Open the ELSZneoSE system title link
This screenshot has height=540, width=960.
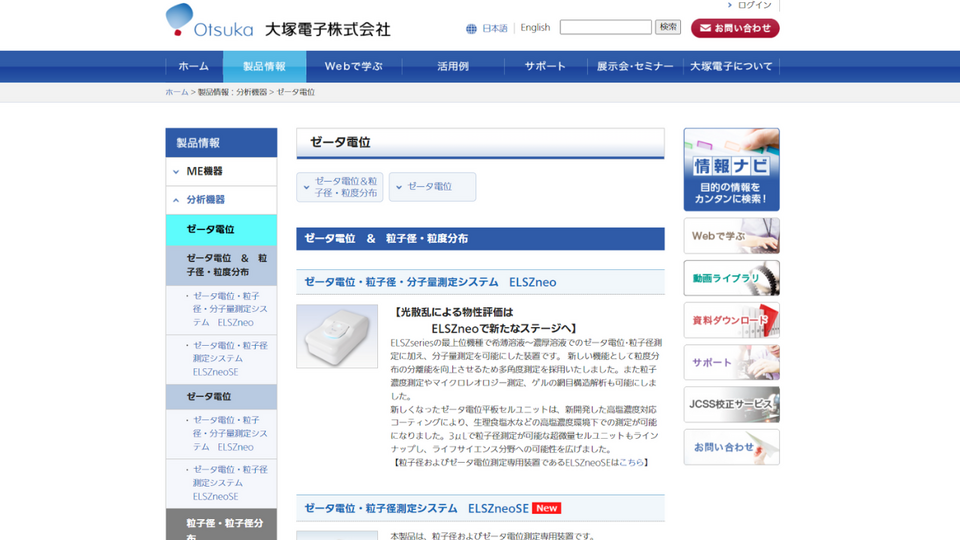coord(416,509)
